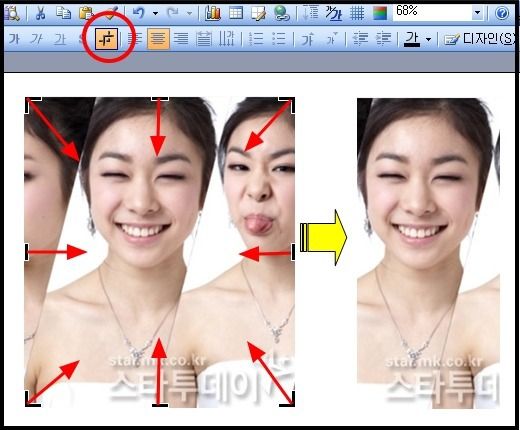Click the Tables and Borders icon
Image resolution: width=520 pixels, height=430 pixels.
(x=258, y=13)
